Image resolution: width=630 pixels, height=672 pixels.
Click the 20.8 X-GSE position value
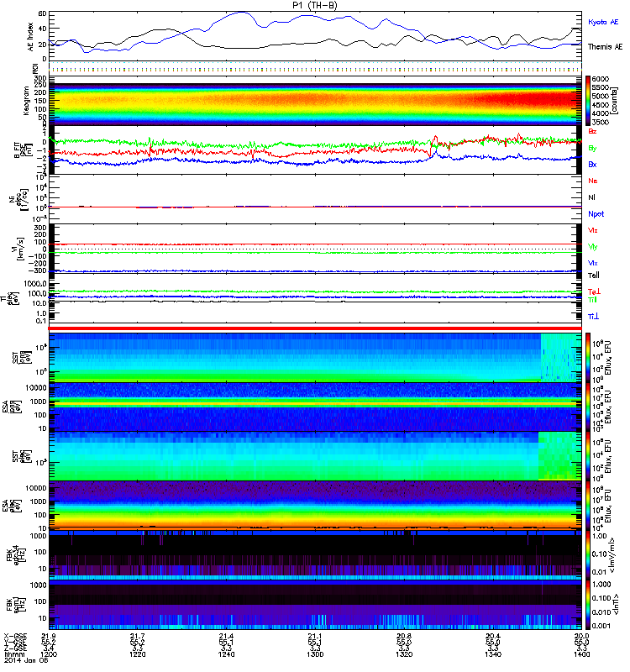point(404,636)
